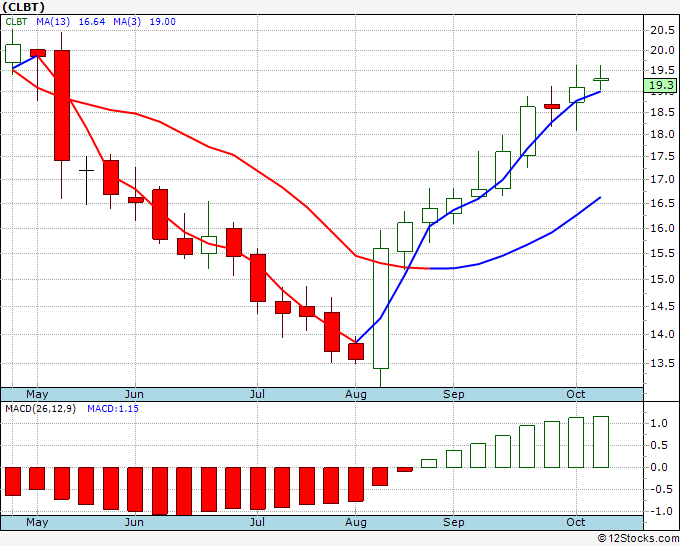
Task: Click the green 19.3 current price tag
Action: point(660,85)
